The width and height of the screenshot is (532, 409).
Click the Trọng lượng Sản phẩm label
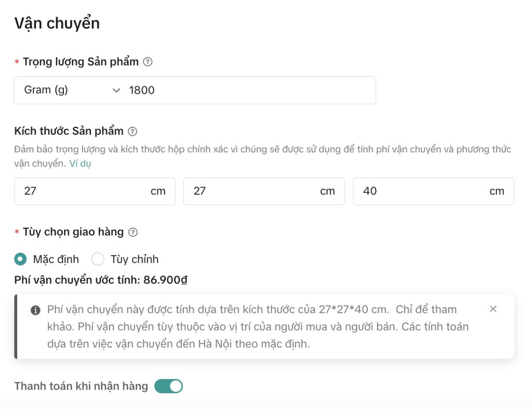click(x=81, y=62)
